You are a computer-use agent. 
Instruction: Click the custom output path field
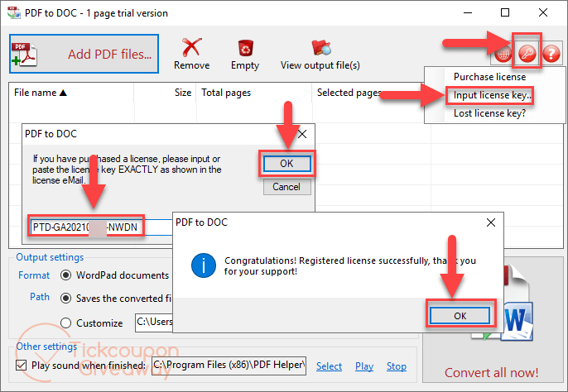(154, 323)
